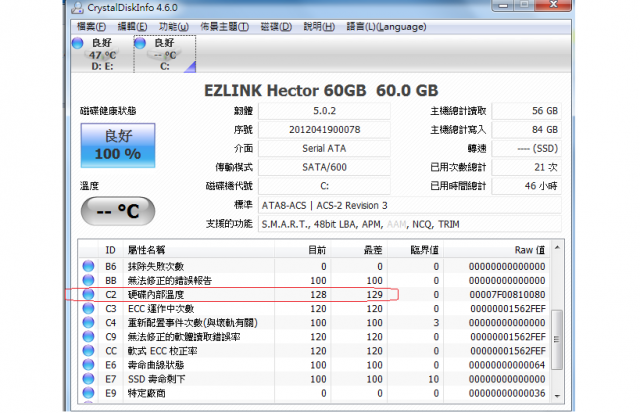Click the firmware field 5.0.2
This screenshot has width=640, height=413.
324,111
